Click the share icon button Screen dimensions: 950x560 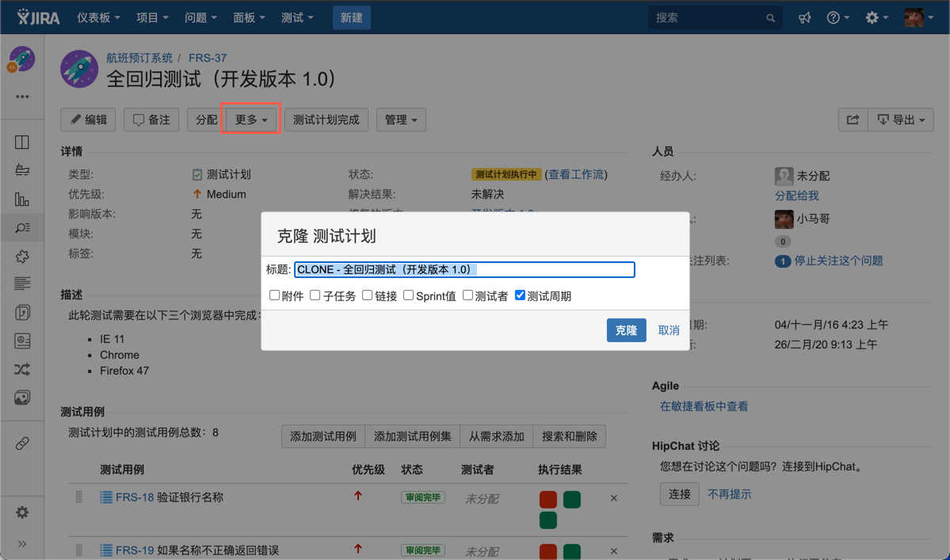(853, 120)
